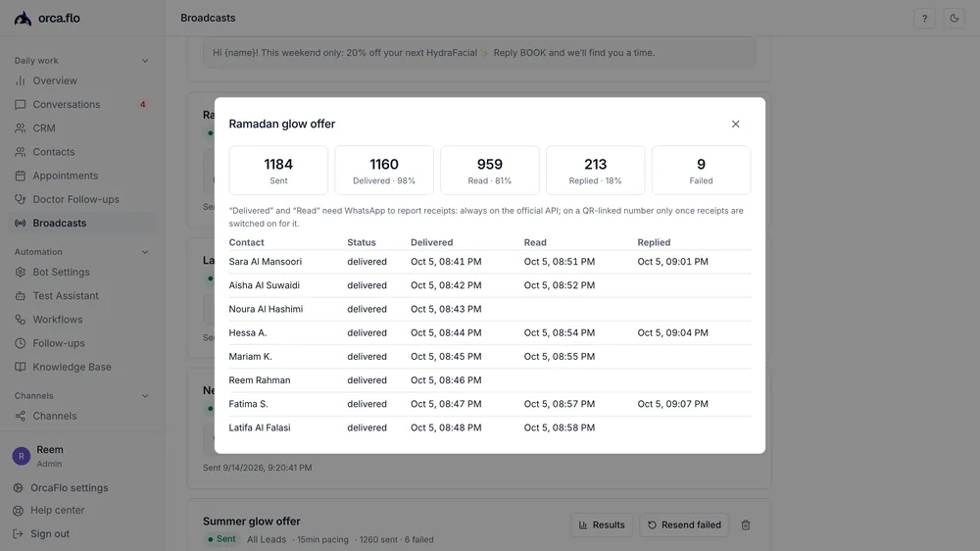Viewport: 980px width, 551px height.
Task: Select contact Hessa A.
Action: coord(248,332)
